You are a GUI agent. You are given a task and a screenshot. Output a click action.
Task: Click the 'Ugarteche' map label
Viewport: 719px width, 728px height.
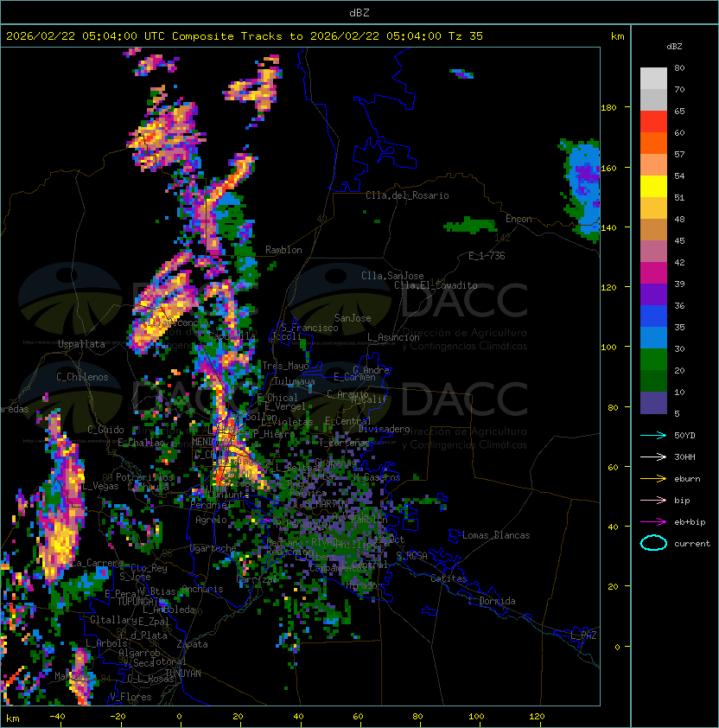pyautogui.click(x=213, y=548)
